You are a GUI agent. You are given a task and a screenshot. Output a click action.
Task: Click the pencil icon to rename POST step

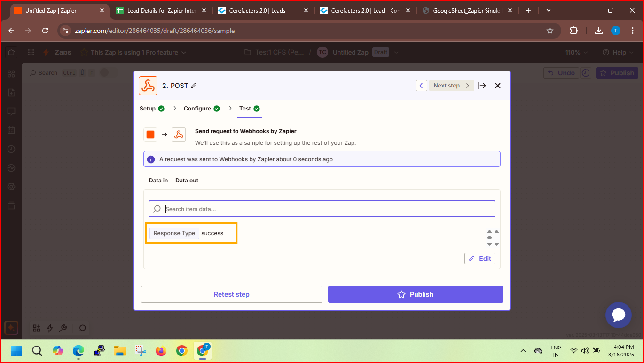(194, 86)
